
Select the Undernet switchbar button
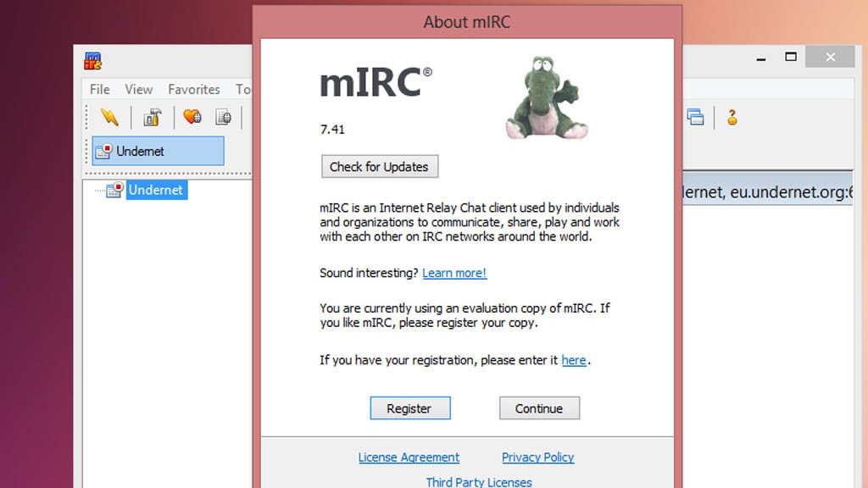(x=158, y=151)
